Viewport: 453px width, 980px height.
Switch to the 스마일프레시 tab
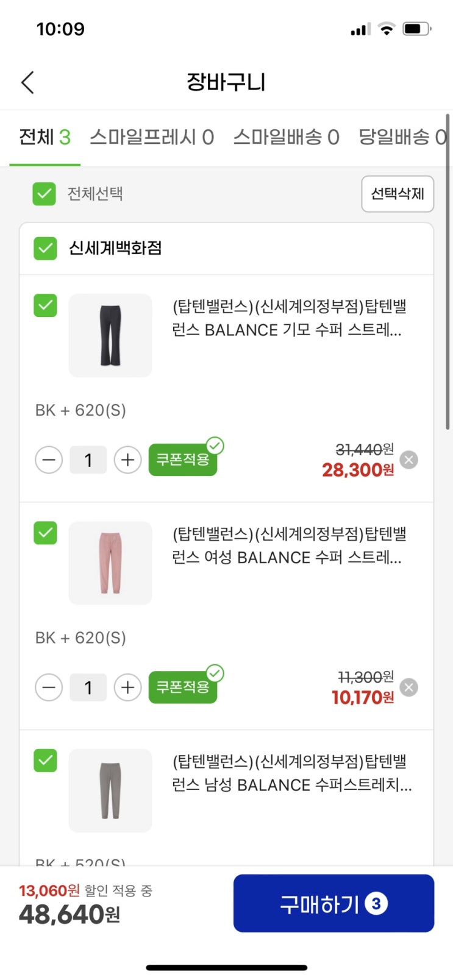point(152,137)
